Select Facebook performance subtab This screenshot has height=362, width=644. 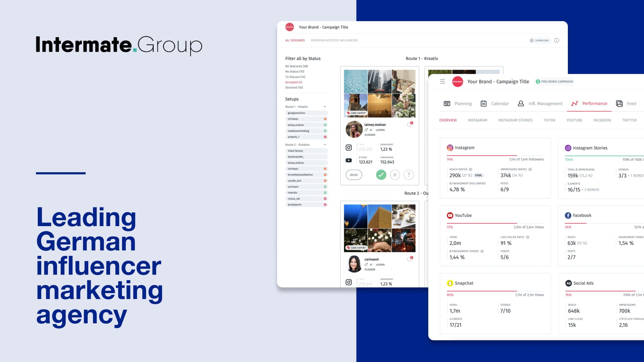[x=602, y=120]
